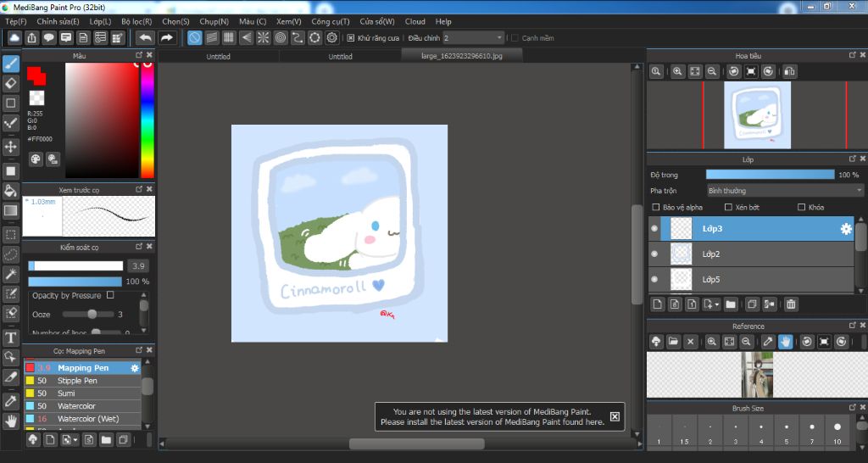Open Mapping Pen brush settings gear
Screen dimensions: 868x463
135,368
